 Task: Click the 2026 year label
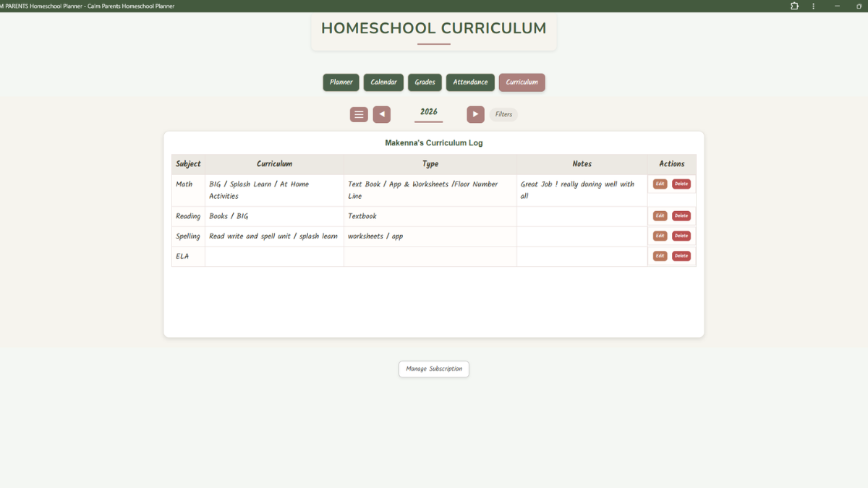[x=429, y=112]
